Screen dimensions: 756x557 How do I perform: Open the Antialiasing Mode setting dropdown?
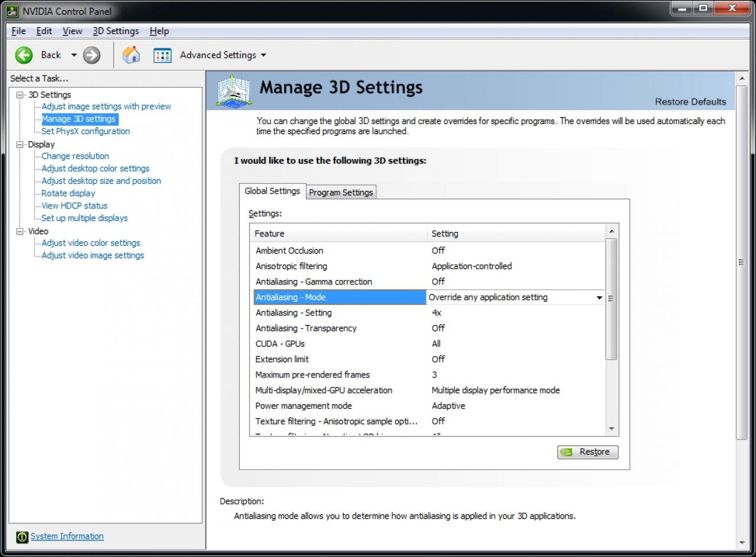click(599, 298)
